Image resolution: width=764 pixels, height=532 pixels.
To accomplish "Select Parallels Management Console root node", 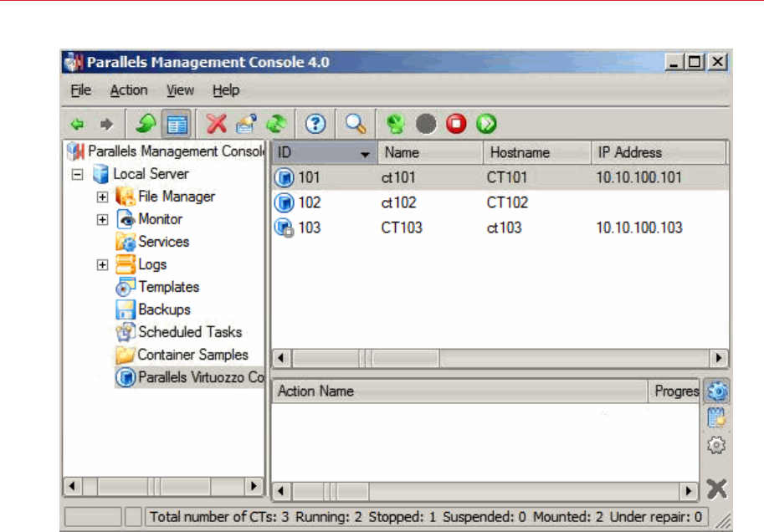I will pyautogui.click(x=166, y=151).
